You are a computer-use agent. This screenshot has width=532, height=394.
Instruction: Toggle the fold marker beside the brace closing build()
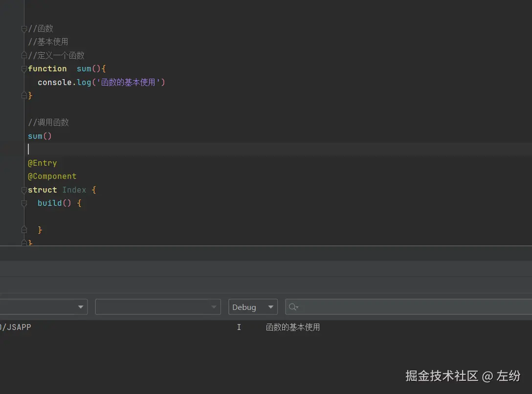tap(24, 230)
